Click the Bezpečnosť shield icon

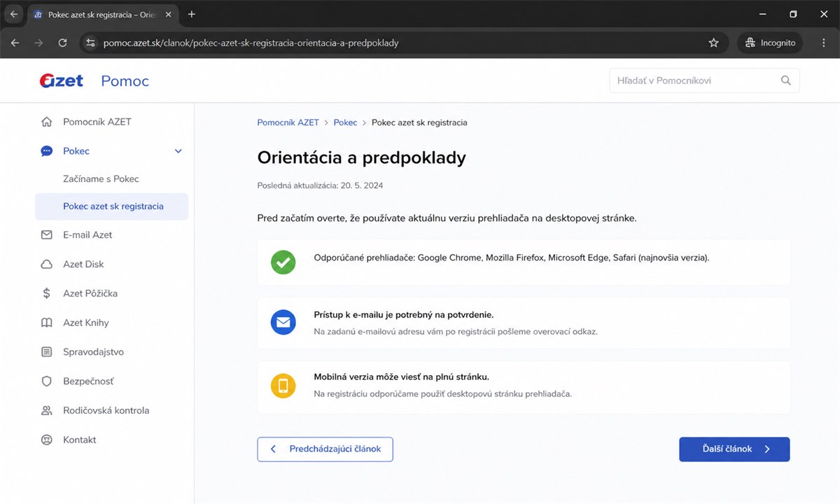point(47,381)
